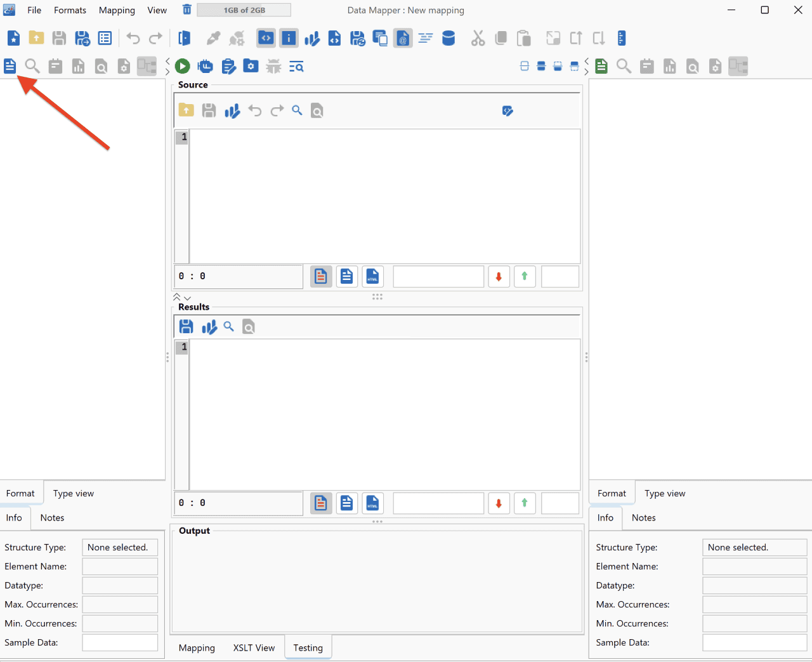Toggle the at-sign document button
812x662 pixels.
click(403, 38)
